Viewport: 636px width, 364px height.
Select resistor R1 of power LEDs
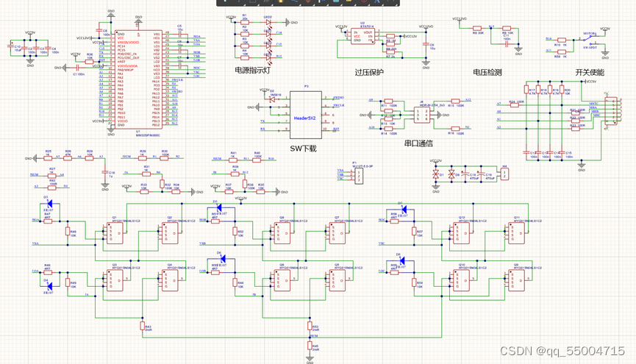coord(245,22)
